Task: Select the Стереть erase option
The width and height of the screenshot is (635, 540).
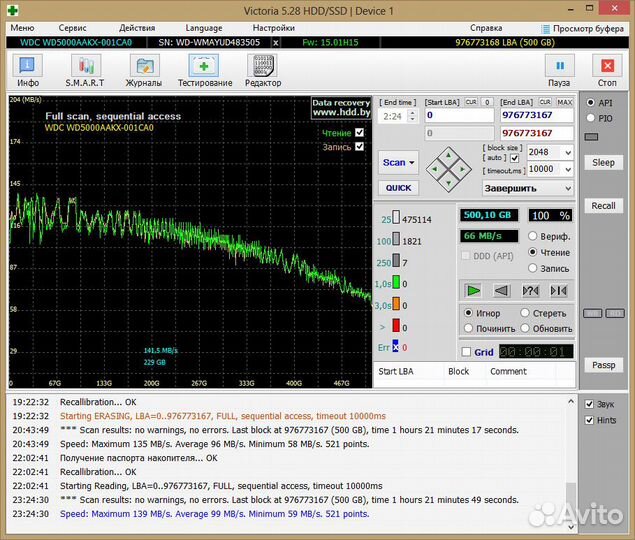Action: pos(525,313)
